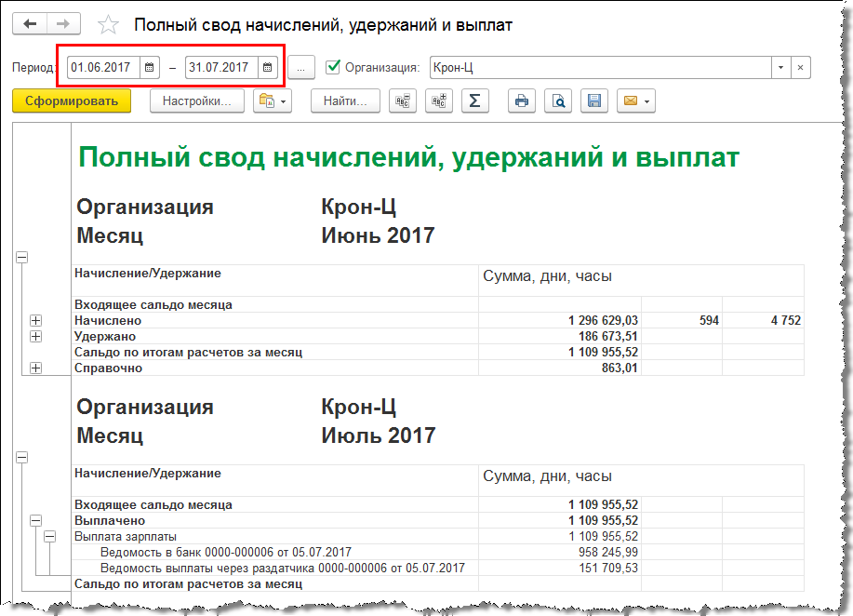Expand the June Начислено row

[36, 320]
